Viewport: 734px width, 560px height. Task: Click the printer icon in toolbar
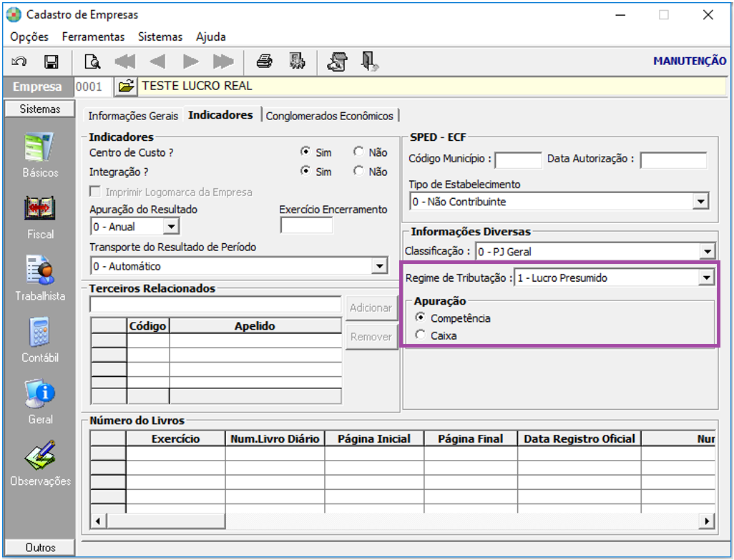click(265, 62)
